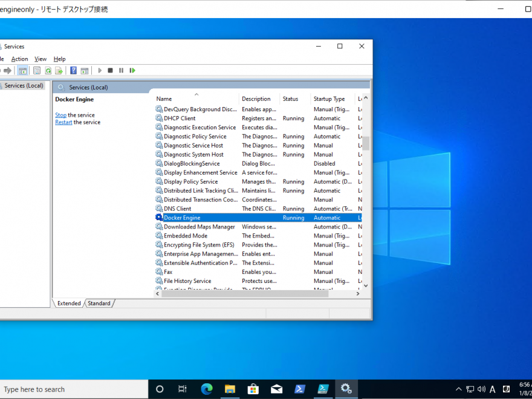Open the View menu
Screen dimensions: 532x399
click(x=41, y=59)
